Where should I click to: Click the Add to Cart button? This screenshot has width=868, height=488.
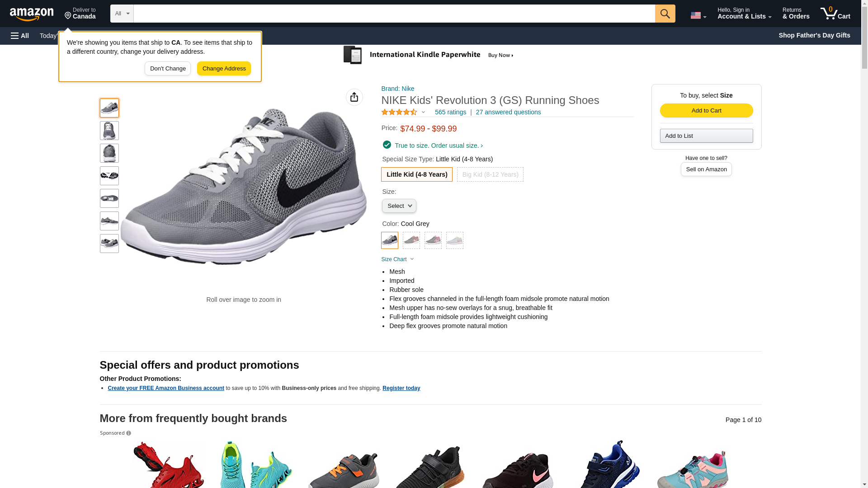click(x=706, y=111)
